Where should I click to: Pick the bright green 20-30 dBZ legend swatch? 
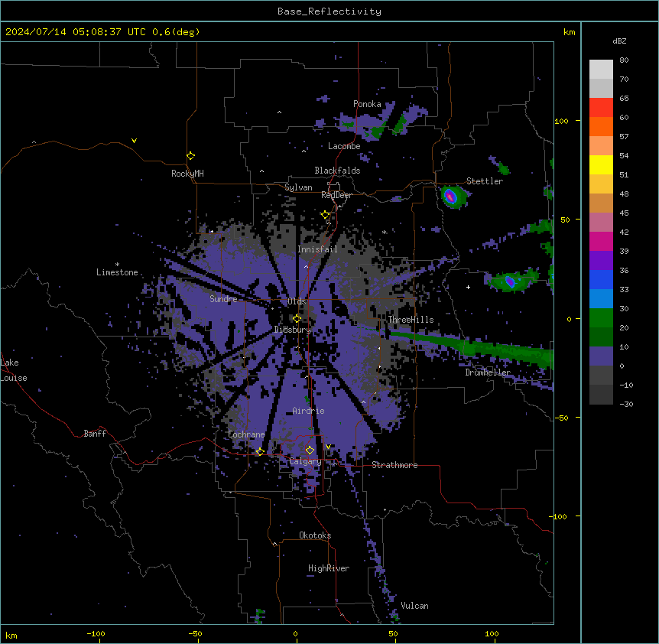point(601,318)
